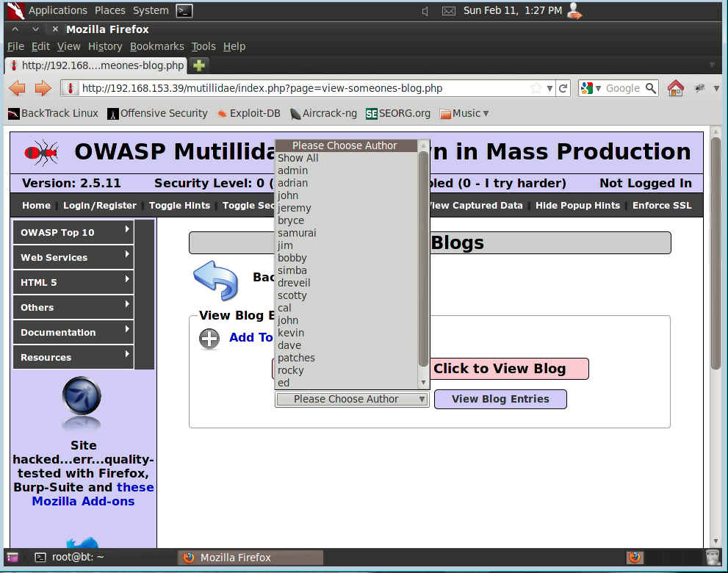The height and width of the screenshot is (573, 728).
Task: Open new tab with plus icon
Action: [198, 65]
